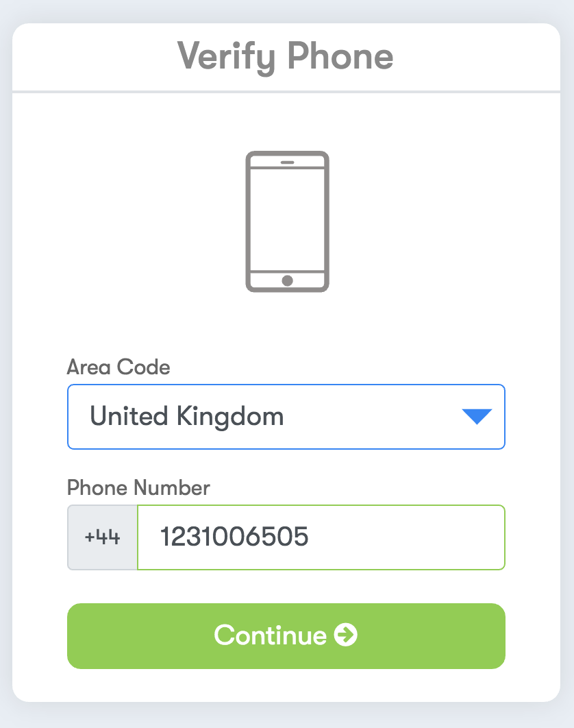The width and height of the screenshot is (574, 728).
Task: Open the United Kingdom country selector
Action: (286, 417)
